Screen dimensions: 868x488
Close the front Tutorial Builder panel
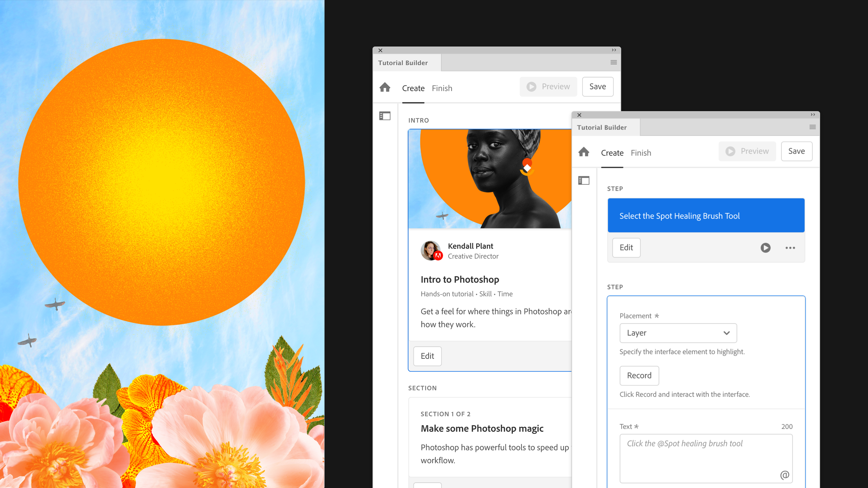579,115
